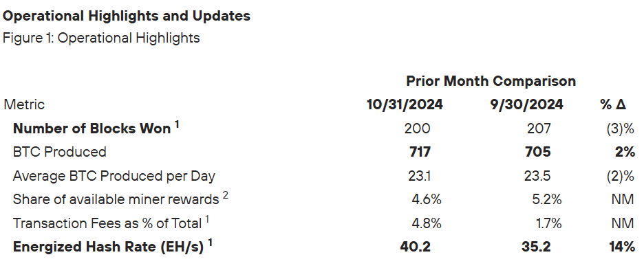Click the Energized Hash Rate (EH/s) label
This screenshot has height=279, width=644.
point(113,246)
